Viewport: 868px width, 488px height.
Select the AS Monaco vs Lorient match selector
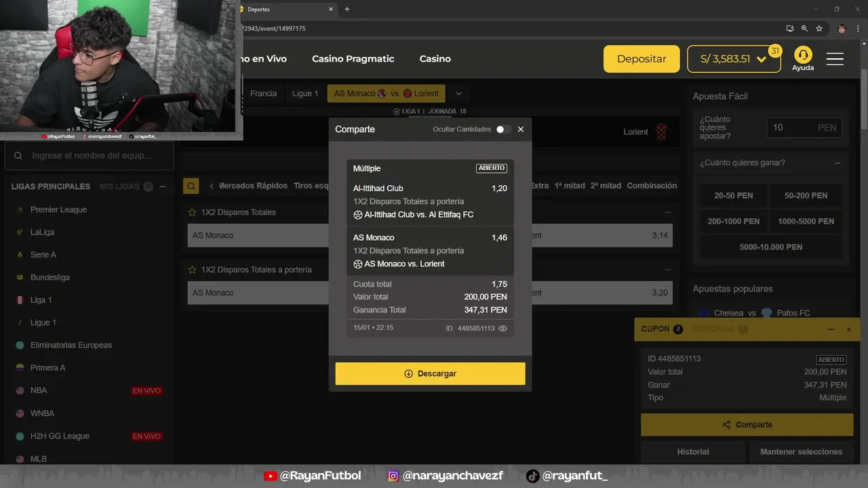[387, 94]
